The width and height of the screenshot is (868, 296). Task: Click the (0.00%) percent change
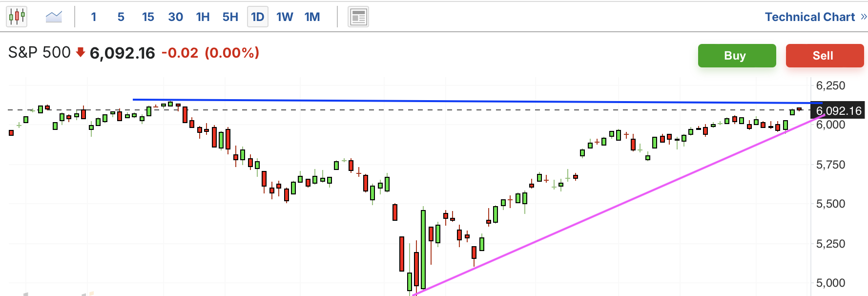click(x=232, y=53)
